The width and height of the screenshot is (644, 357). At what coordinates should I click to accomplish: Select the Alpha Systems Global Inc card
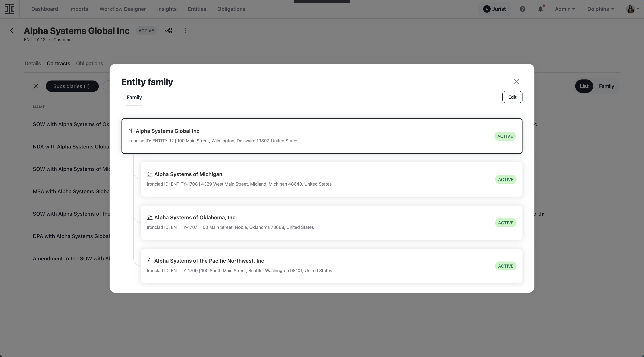tap(322, 136)
